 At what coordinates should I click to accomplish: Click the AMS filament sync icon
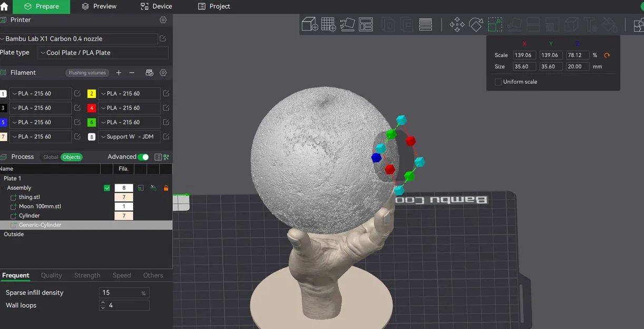pyautogui.click(x=149, y=73)
